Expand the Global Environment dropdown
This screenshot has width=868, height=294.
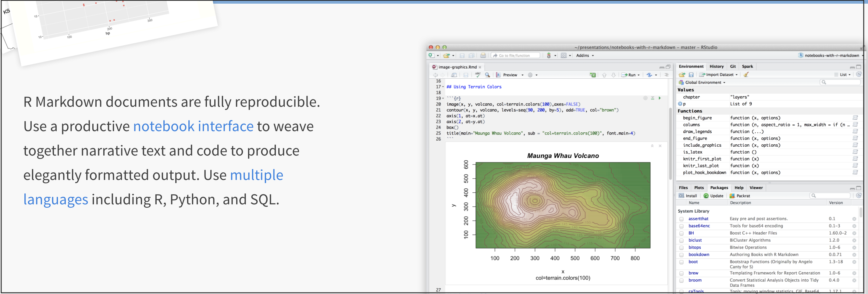[705, 83]
